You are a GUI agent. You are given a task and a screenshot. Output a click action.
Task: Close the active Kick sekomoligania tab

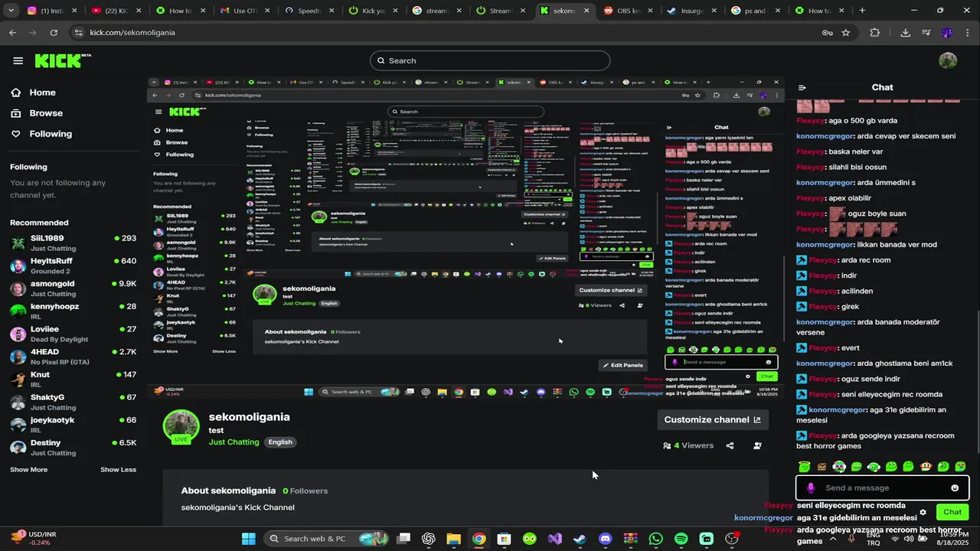coord(586,11)
